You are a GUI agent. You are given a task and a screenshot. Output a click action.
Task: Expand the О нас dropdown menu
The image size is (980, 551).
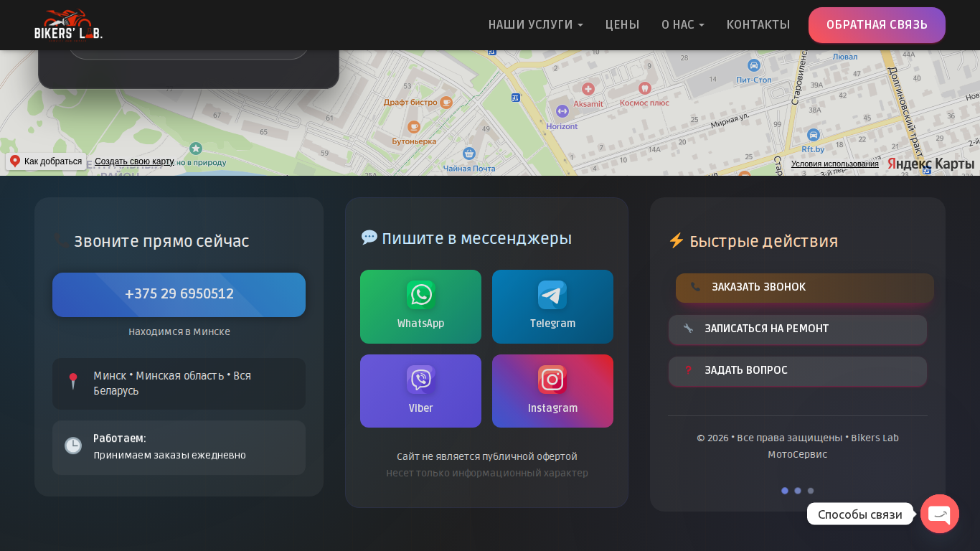683,24
